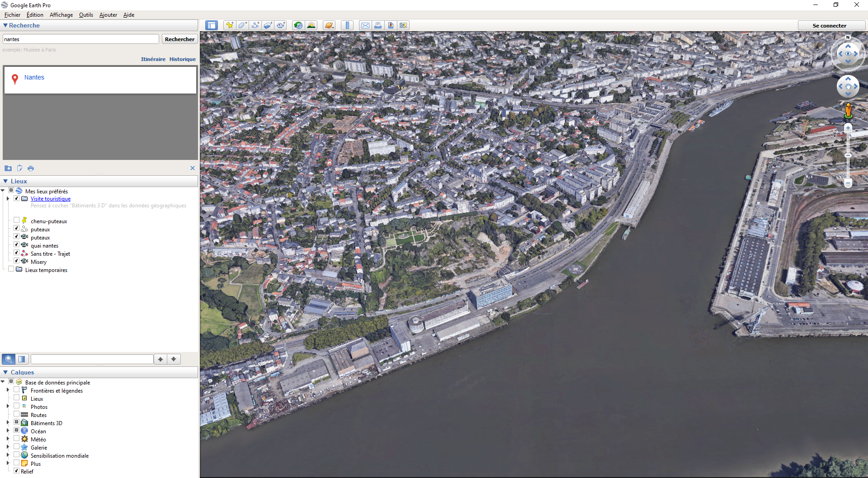Open the Outils menu
The height and width of the screenshot is (478, 868).
point(86,15)
